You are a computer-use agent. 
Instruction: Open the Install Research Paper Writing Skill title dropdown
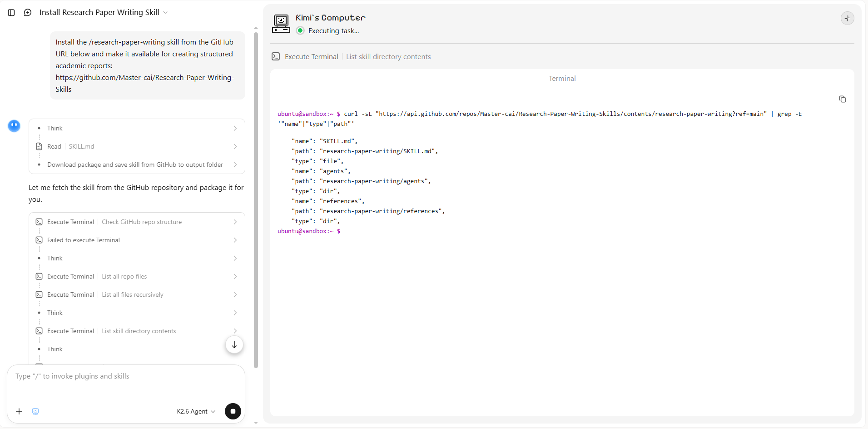(104, 12)
